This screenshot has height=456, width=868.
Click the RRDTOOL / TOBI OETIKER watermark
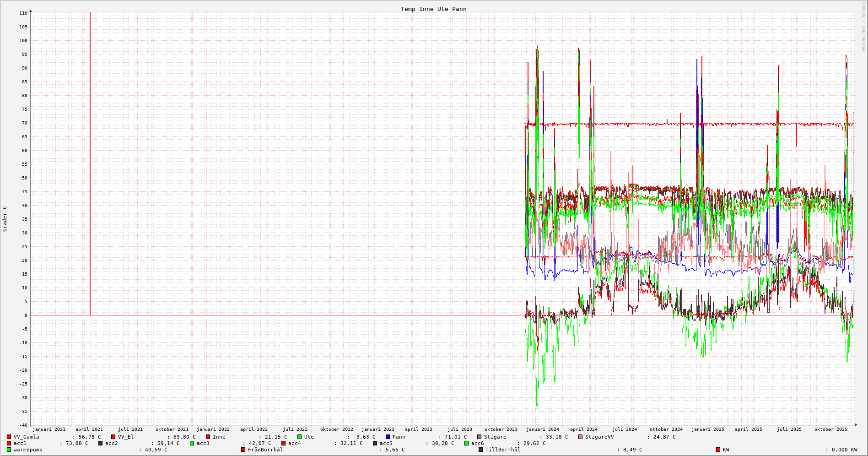pyautogui.click(x=863, y=27)
